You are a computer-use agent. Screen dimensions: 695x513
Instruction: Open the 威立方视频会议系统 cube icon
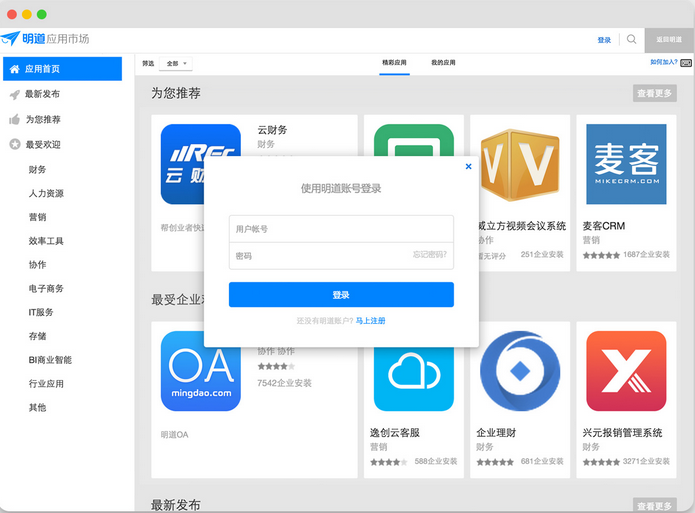519,164
